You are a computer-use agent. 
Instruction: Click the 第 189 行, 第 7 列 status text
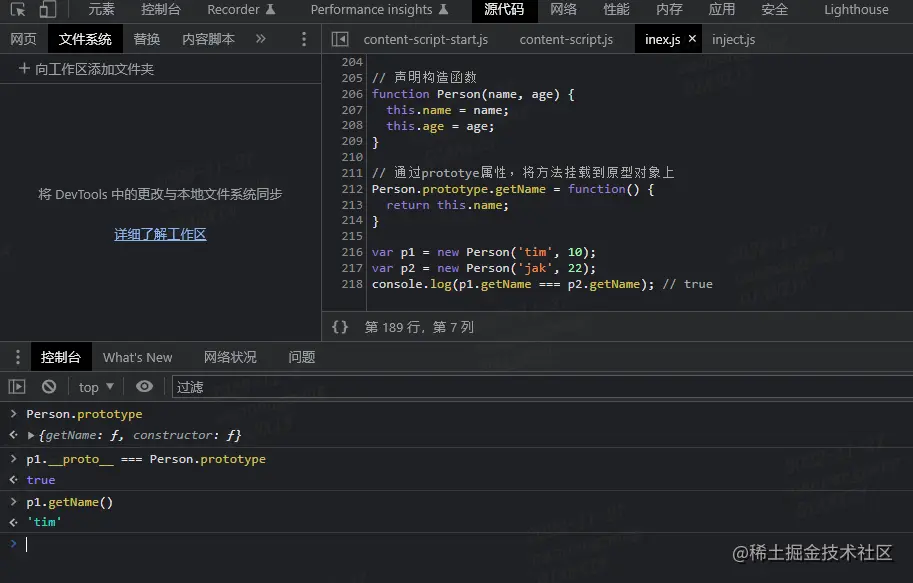pos(419,327)
